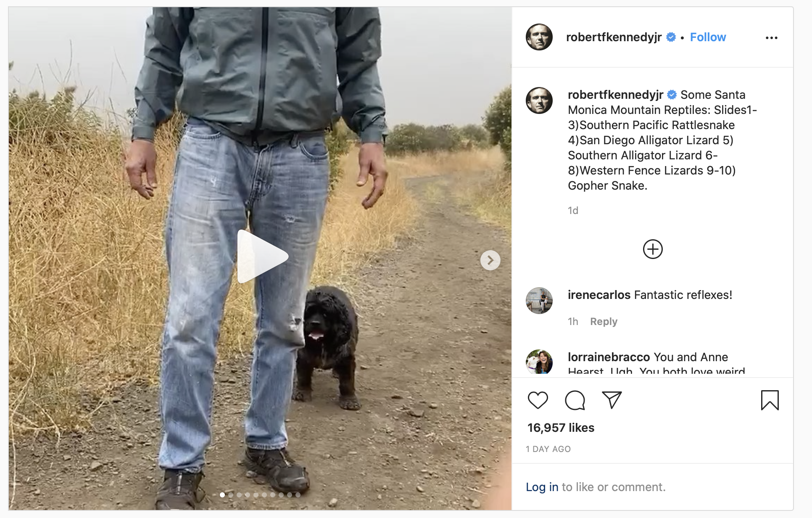The width and height of the screenshot is (812, 518).
Task: Load more comments with the plus circle
Action: point(653,249)
